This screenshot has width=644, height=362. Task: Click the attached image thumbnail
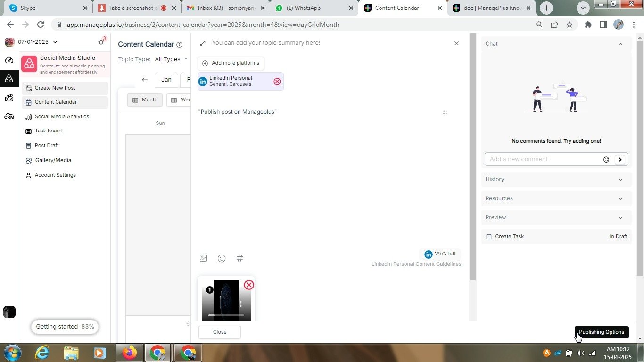tap(226, 300)
